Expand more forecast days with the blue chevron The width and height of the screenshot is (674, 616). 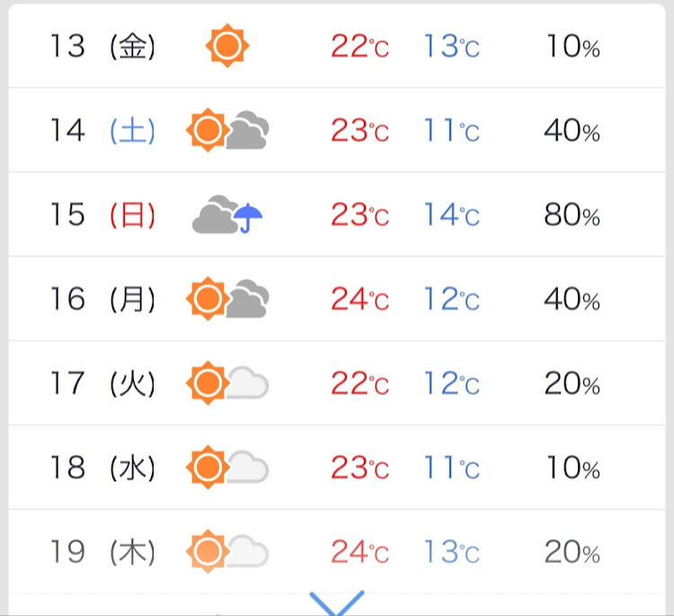click(x=337, y=603)
